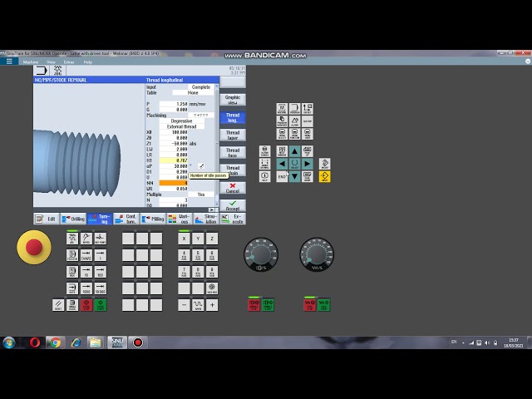532x399 pixels.
Task: Click the Graphic view softkey
Action: pos(233,100)
